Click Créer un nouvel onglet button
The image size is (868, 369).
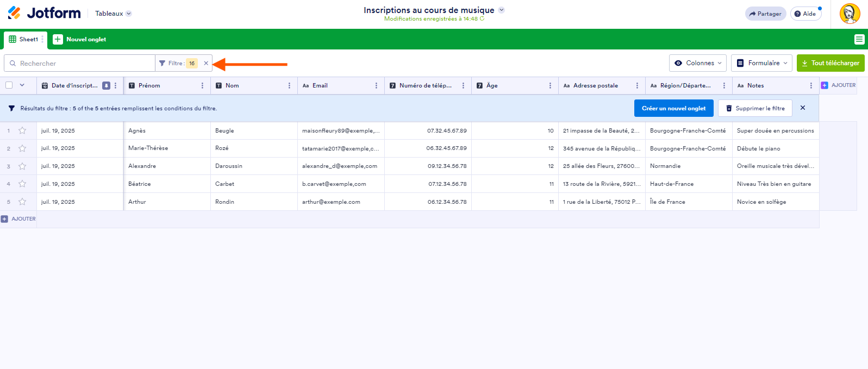673,108
